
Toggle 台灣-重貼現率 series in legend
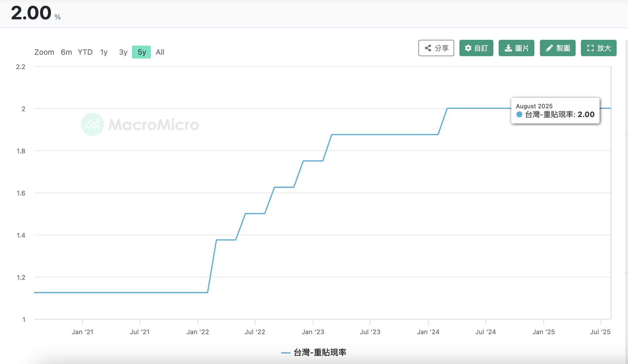tap(320, 352)
